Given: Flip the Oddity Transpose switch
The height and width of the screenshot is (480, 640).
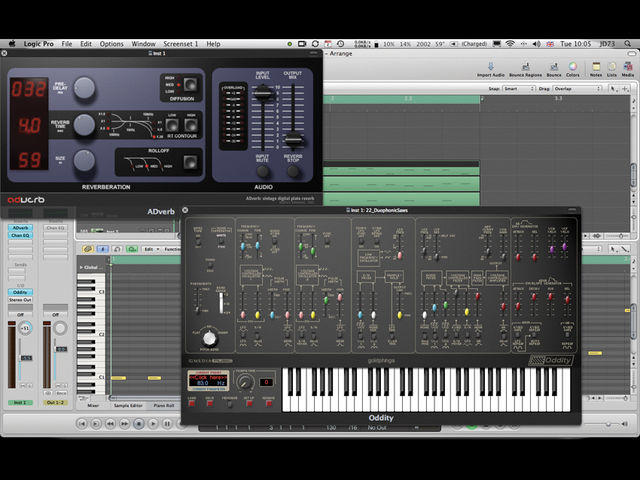Looking at the screenshot, I should [x=229, y=404].
